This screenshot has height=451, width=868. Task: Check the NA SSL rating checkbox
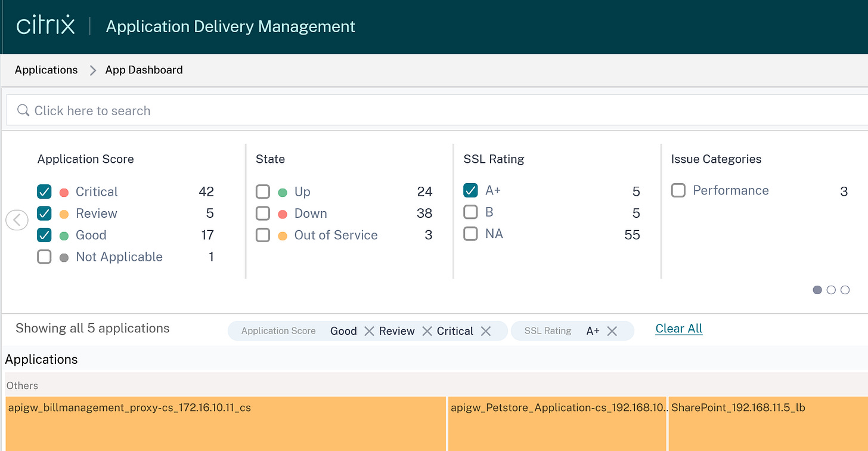click(470, 233)
